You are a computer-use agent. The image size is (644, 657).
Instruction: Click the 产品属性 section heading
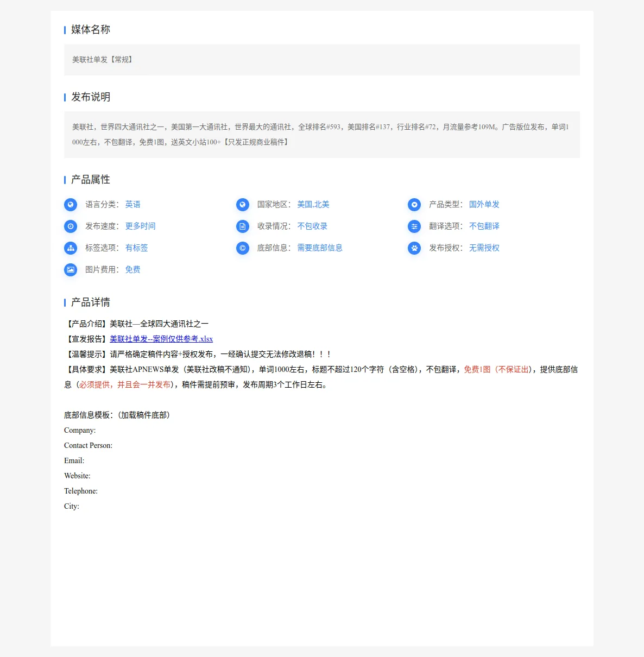click(x=91, y=179)
